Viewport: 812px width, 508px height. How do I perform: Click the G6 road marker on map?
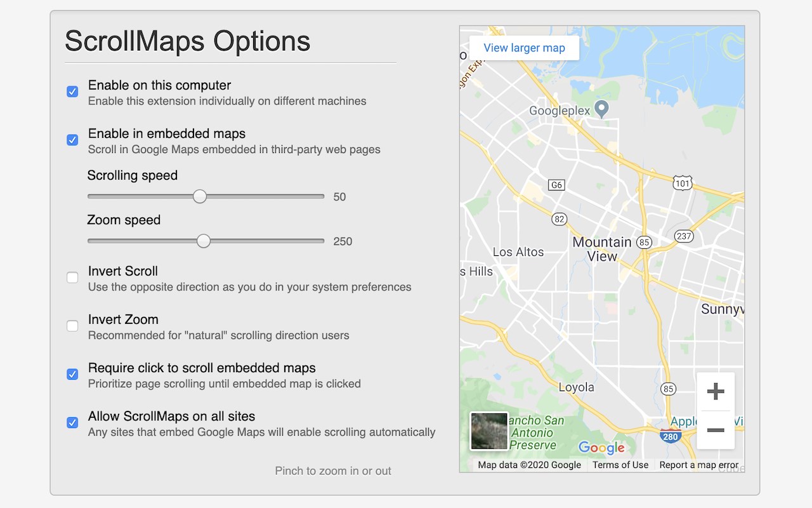[556, 185]
